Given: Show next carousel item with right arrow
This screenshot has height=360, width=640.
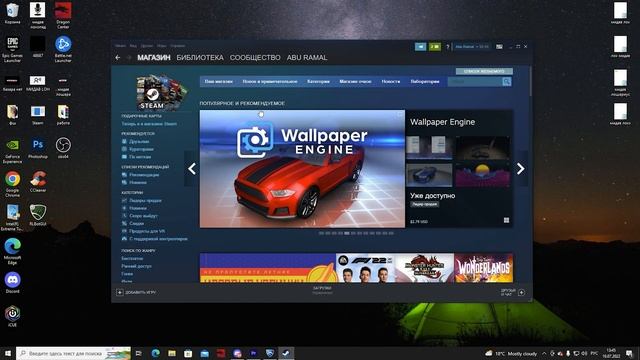Looking at the screenshot, I should click(x=520, y=169).
